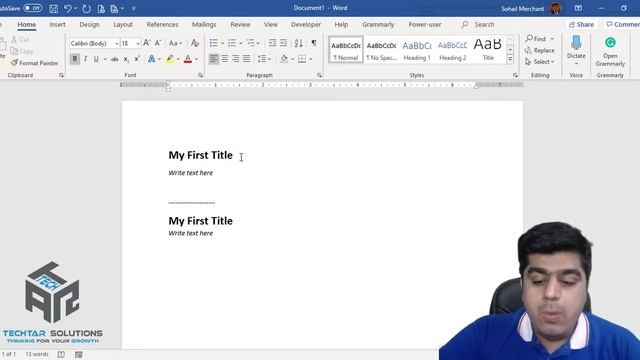Toggle Strikethrough formatting
This screenshot has width=640, height=360.
115,59
